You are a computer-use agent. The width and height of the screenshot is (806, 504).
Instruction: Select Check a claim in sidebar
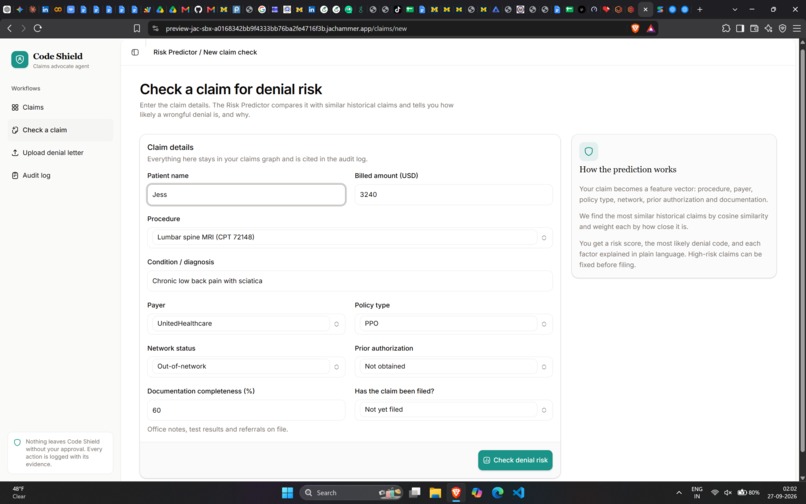[60, 130]
